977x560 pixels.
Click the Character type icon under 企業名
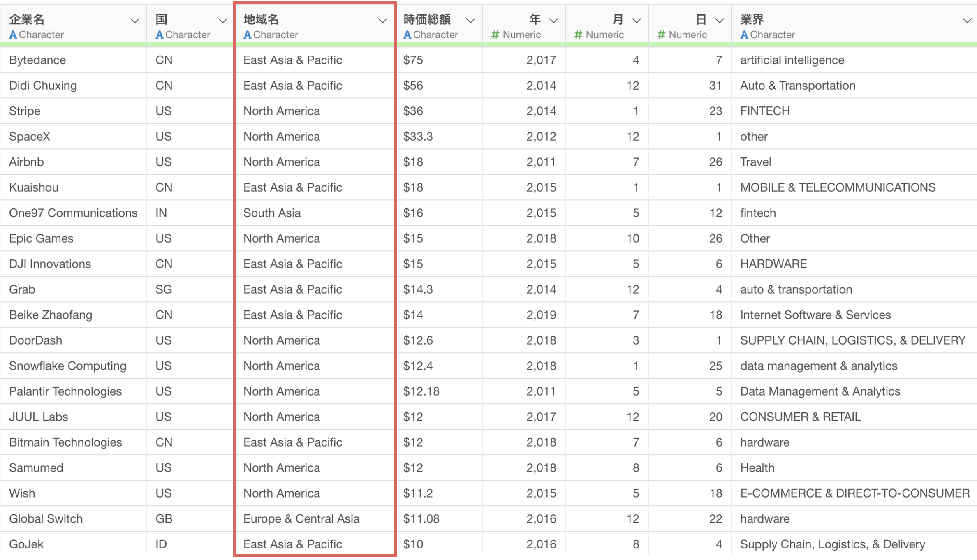click(x=13, y=35)
